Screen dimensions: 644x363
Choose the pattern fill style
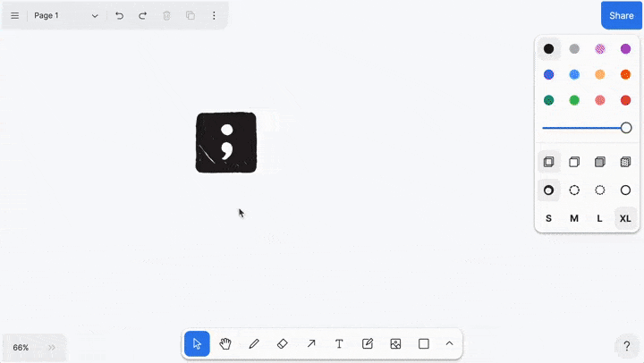[x=625, y=162]
